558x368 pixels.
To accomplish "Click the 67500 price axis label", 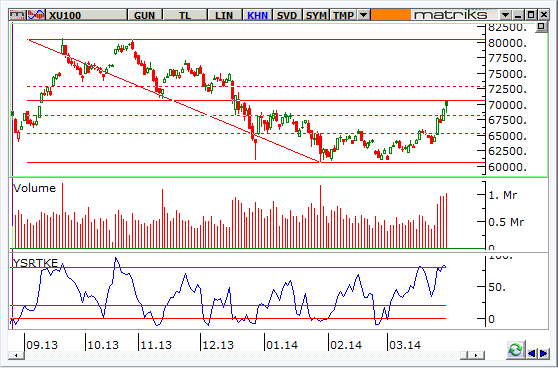I will (x=507, y=120).
